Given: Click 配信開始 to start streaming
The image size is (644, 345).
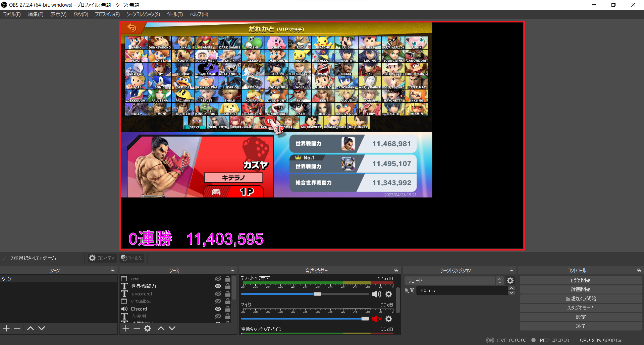Looking at the screenshot, I should click(x=581, y=280).
